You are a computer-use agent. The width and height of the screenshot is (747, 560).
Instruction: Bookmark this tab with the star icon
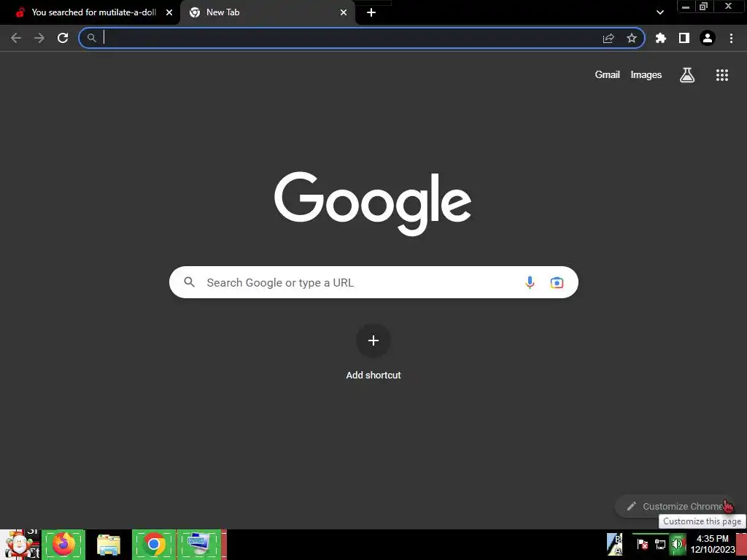[x=632, y=38]
